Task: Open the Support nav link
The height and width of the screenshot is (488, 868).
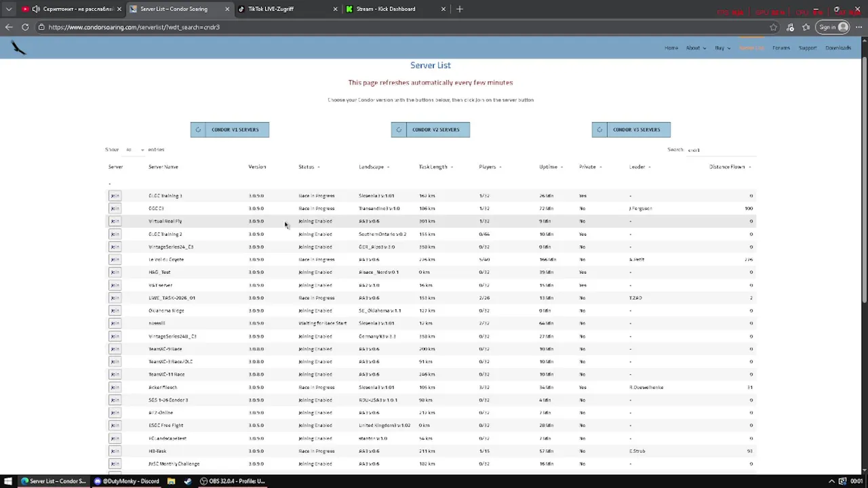Action: (808, 48)
